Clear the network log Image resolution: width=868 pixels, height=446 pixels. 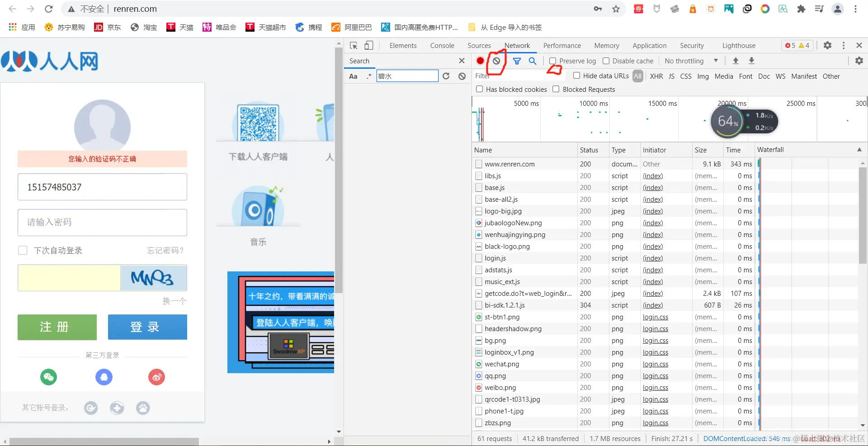[x=496, y=61]
